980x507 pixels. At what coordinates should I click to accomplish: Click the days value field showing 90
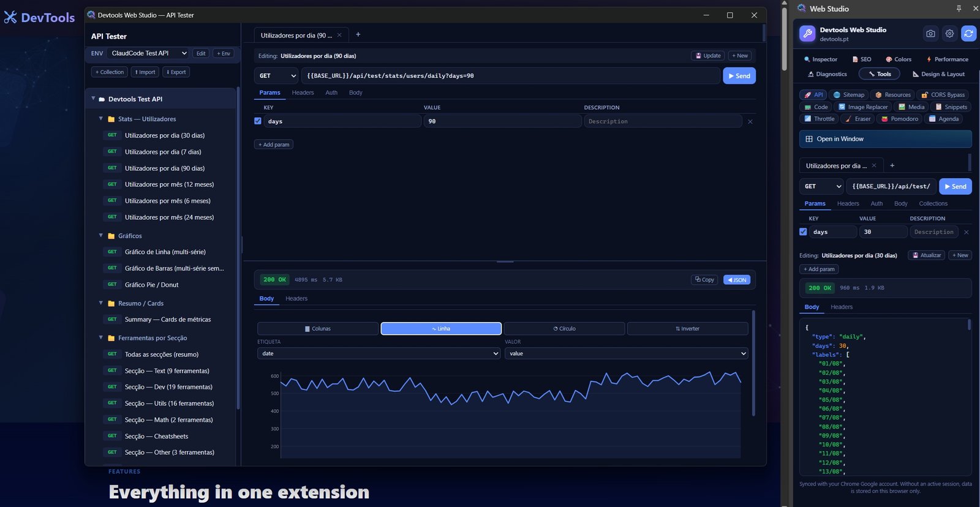502,121
